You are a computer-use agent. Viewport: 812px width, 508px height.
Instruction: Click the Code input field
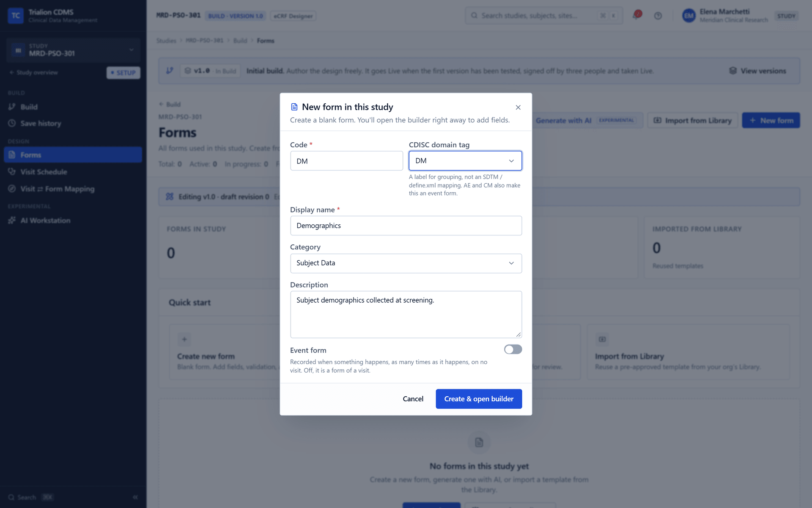[x=346, y=161]
